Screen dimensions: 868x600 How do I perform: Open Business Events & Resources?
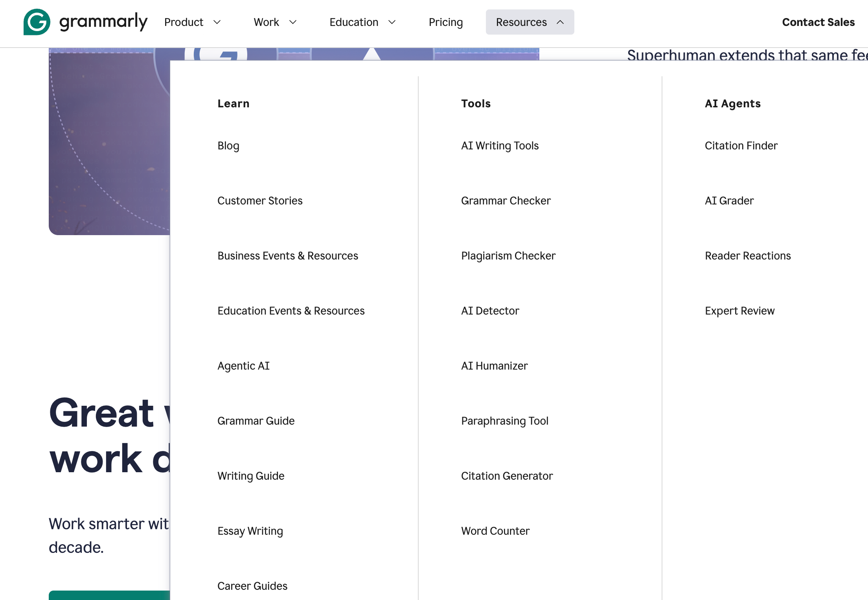point(288,256)
